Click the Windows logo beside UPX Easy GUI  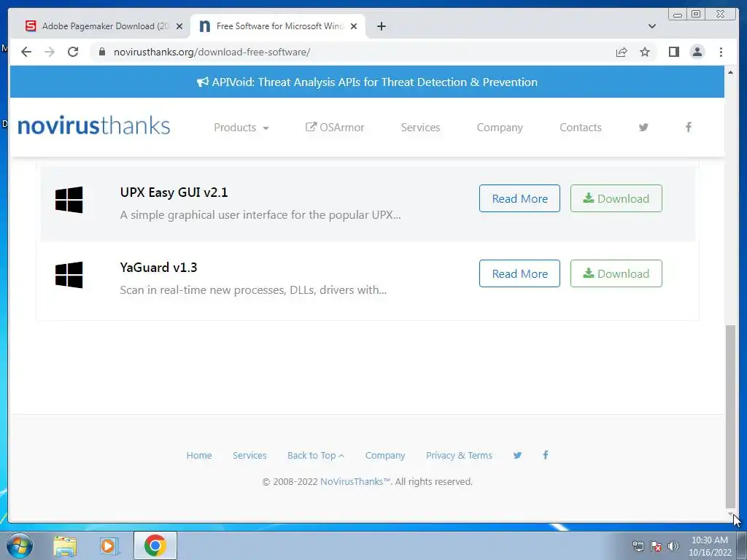coord(69,200)
